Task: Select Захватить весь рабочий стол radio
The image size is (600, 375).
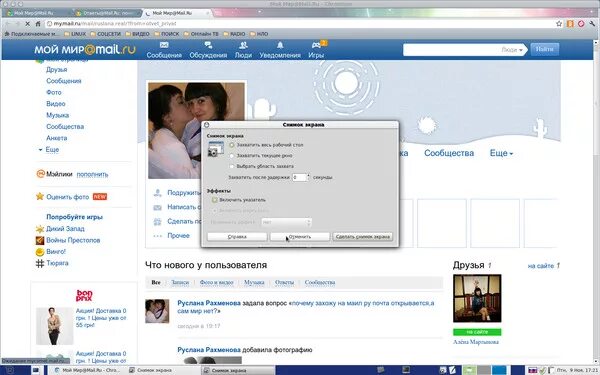Action: (x=232, y=145)
